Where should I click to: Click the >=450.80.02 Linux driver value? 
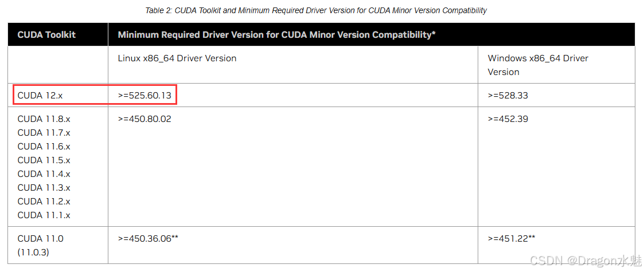pyautogui.click(x=145, y=119)
